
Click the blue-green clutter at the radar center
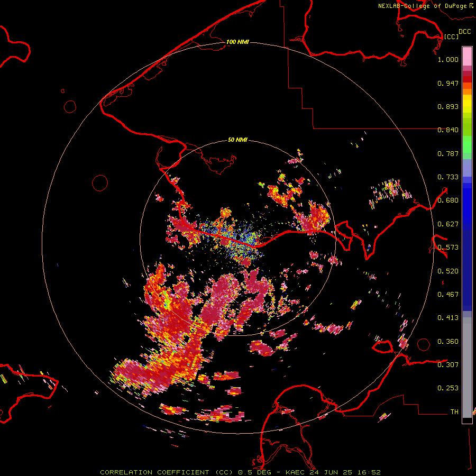coord(240,239)
